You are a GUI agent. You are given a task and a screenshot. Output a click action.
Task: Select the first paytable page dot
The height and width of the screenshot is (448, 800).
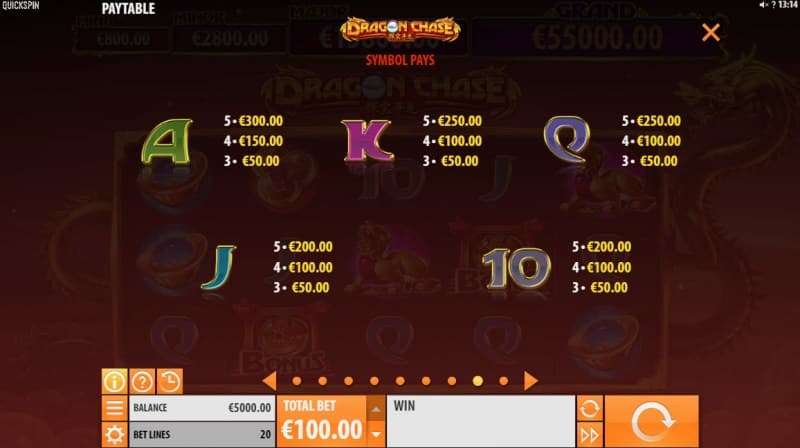pos(296,381)
